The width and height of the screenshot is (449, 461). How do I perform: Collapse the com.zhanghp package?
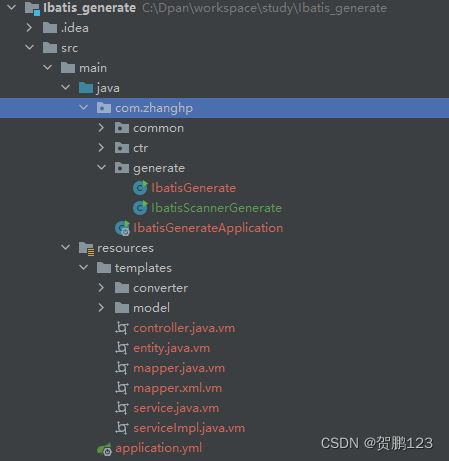(x=84, y=107)
